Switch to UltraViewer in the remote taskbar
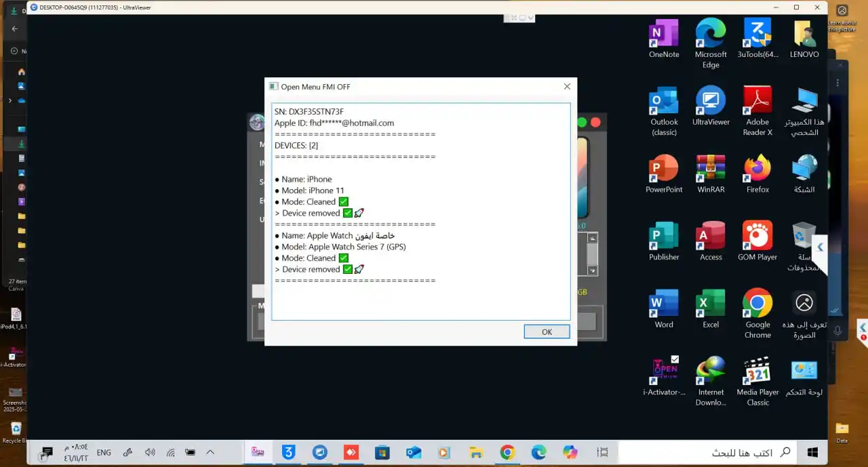 pyautogui.click(x=320, y=452)
